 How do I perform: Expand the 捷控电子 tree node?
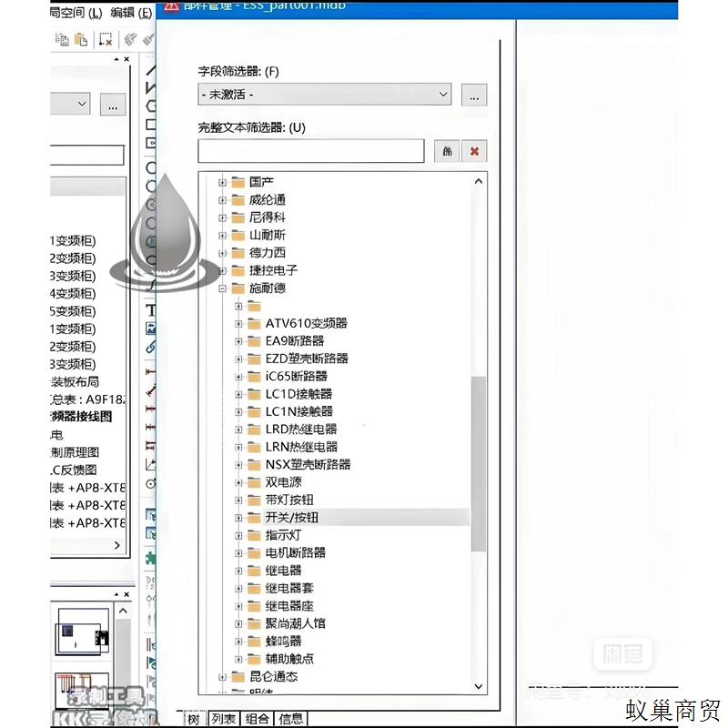click(x=222, y=270)
